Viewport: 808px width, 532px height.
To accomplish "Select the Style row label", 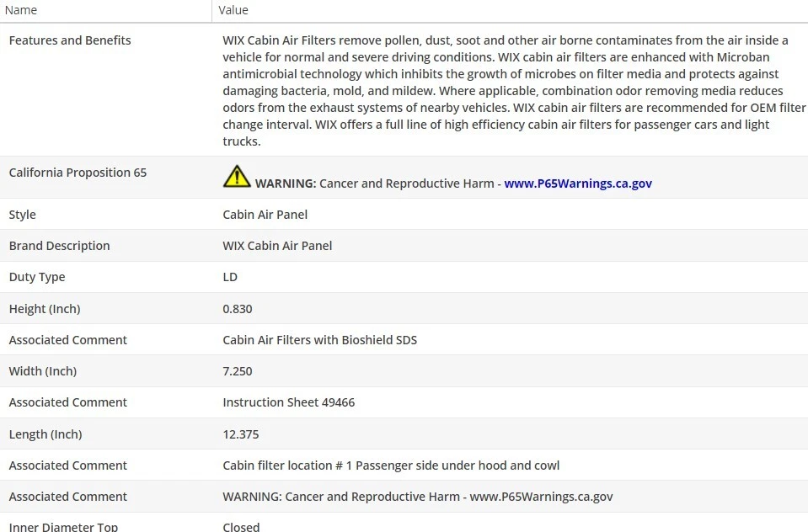I will [x=23, y=215].
